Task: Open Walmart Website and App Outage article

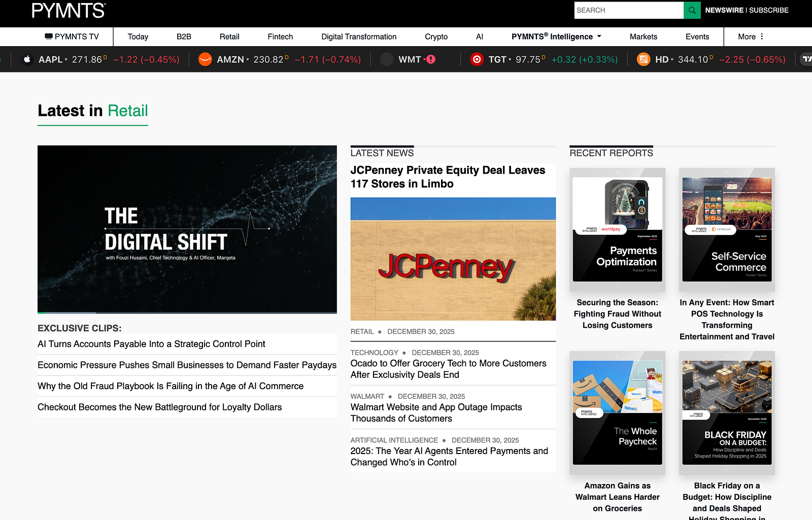Action: [436, 413]
